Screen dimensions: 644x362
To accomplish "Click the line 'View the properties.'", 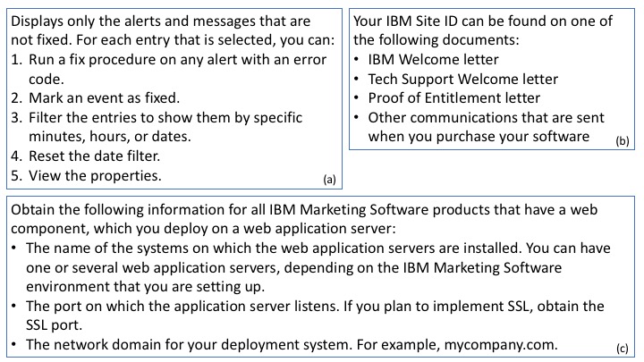I will 95,176.
